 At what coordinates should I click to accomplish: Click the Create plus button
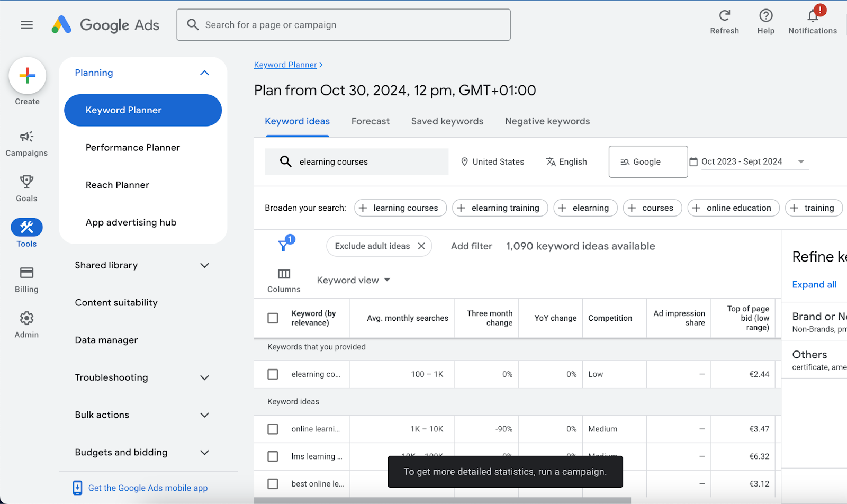point(27,76)
